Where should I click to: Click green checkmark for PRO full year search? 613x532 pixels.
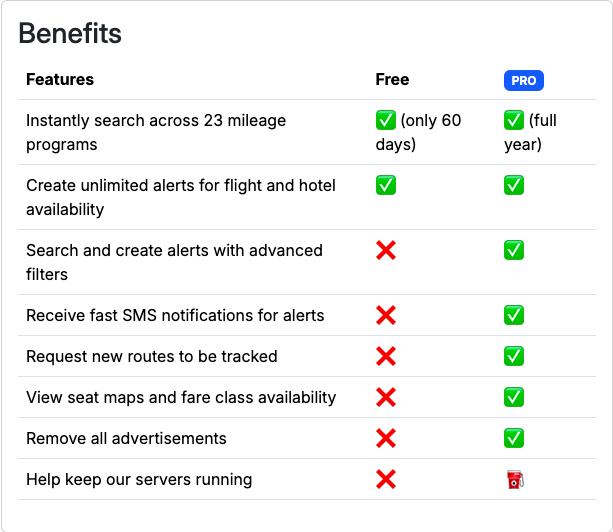pos(514,121)
